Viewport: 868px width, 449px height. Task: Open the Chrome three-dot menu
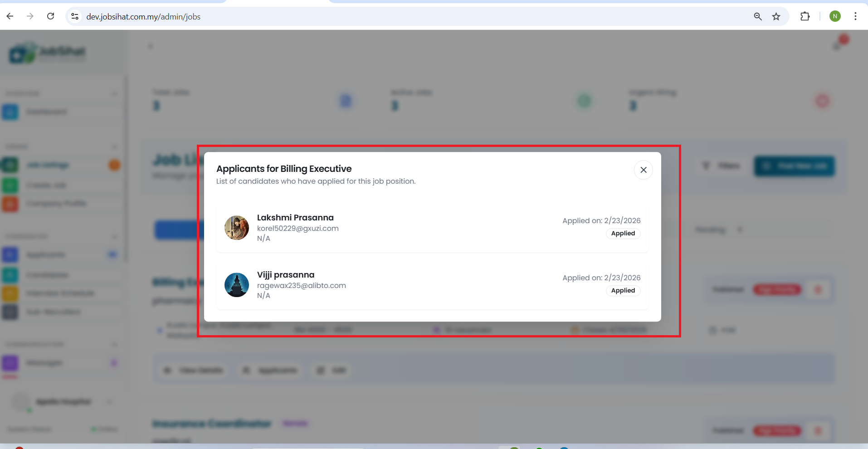(855, 16)
